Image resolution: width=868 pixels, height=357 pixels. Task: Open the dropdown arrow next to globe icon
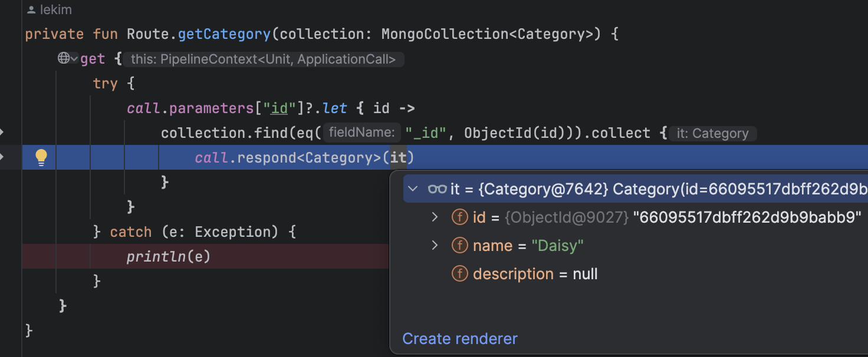click(x=74, y=58)
